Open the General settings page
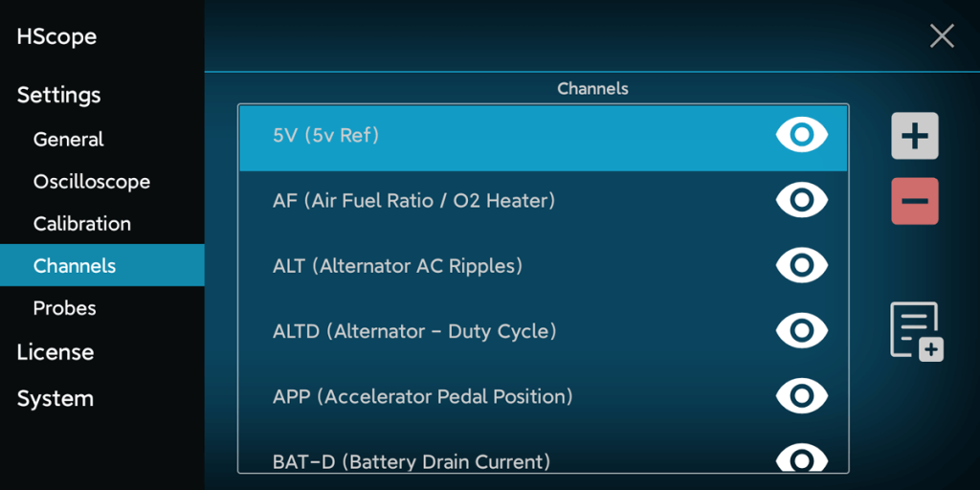Screen dimensions: 980x490 (x=68, y=140)
